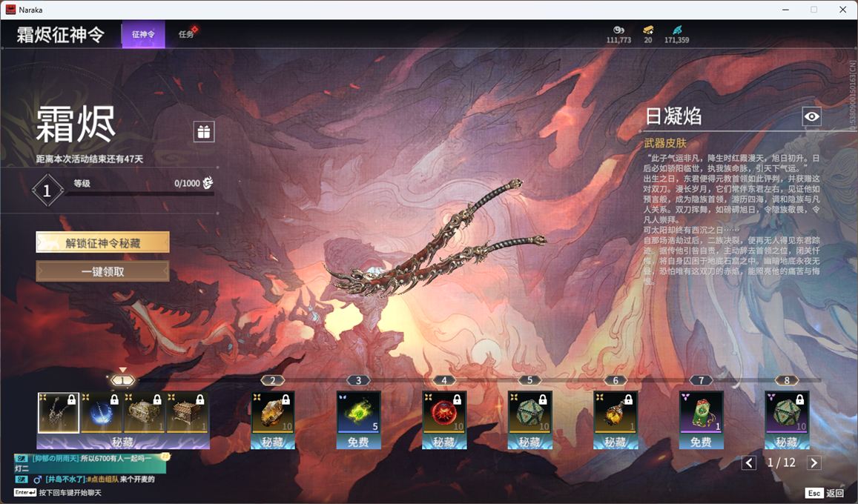Select the dual blade weapon skin reward
The width and height of the screenshot is (858, 504).
59,413
